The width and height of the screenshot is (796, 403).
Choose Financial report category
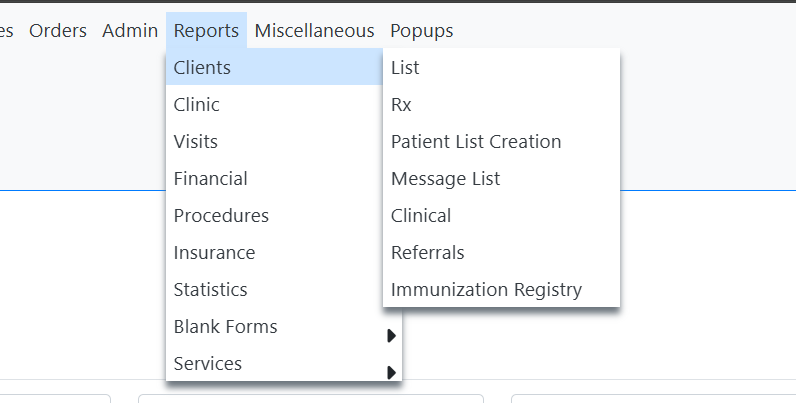click(210, 179)
